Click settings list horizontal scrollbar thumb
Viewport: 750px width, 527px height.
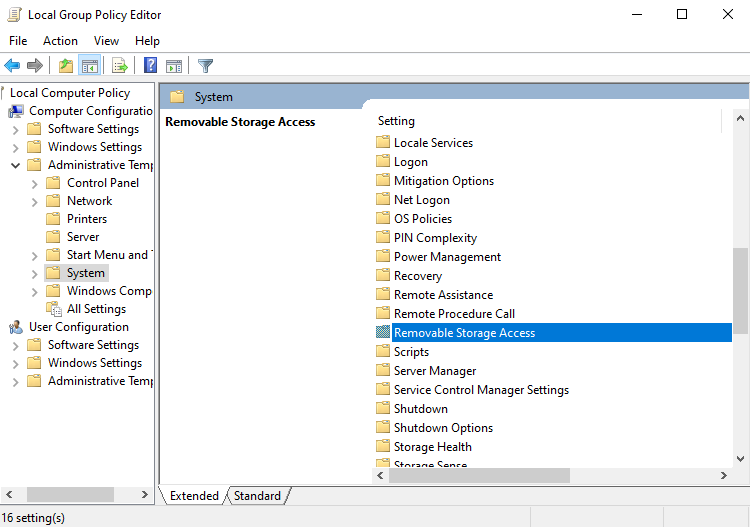tap(479, 475)
